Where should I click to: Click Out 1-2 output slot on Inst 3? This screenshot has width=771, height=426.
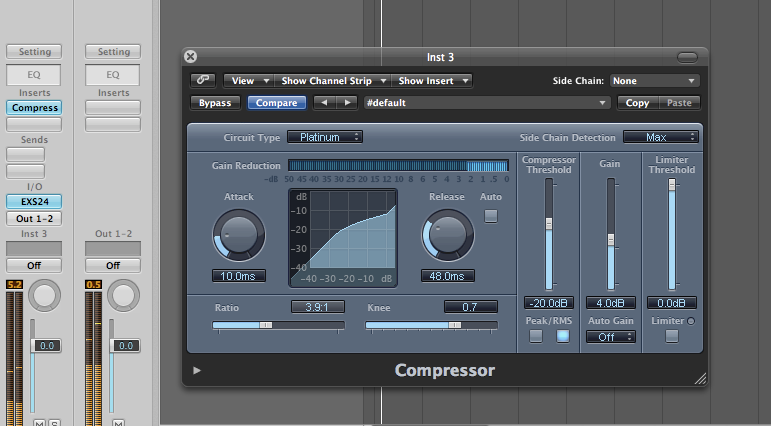34,219
